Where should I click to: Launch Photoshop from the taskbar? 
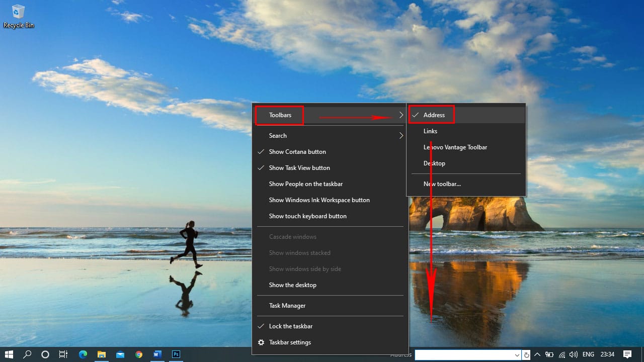tap(176, 354)
